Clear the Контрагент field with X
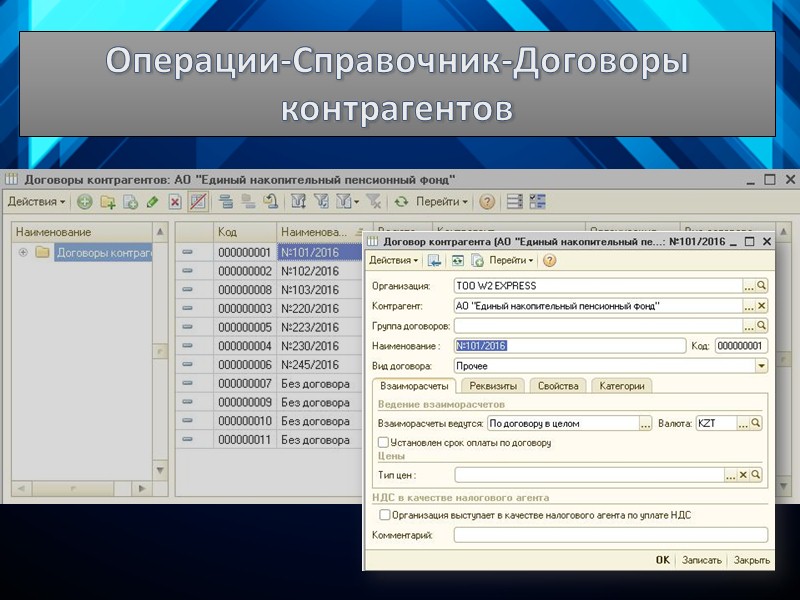Image resolution: width=800 pixels, height=600 pixels. click(761, 306)
